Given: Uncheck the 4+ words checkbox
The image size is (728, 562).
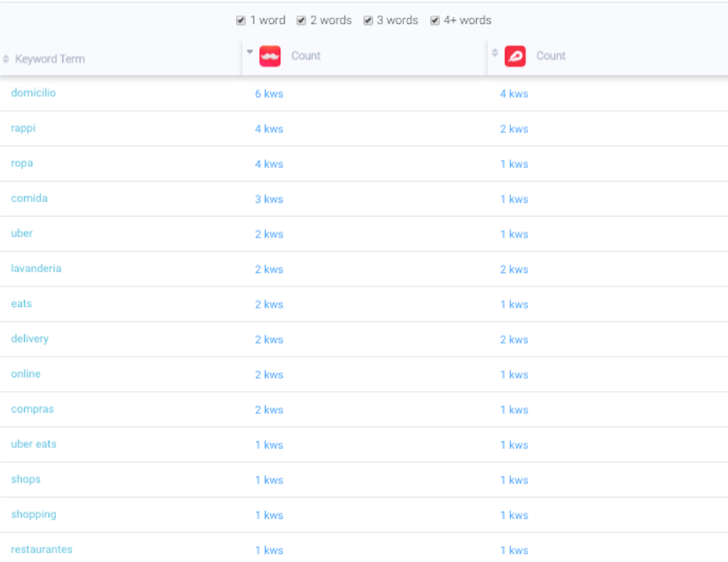Looking at the screenshot, I should pyautogui.click(x=434, y=21).
